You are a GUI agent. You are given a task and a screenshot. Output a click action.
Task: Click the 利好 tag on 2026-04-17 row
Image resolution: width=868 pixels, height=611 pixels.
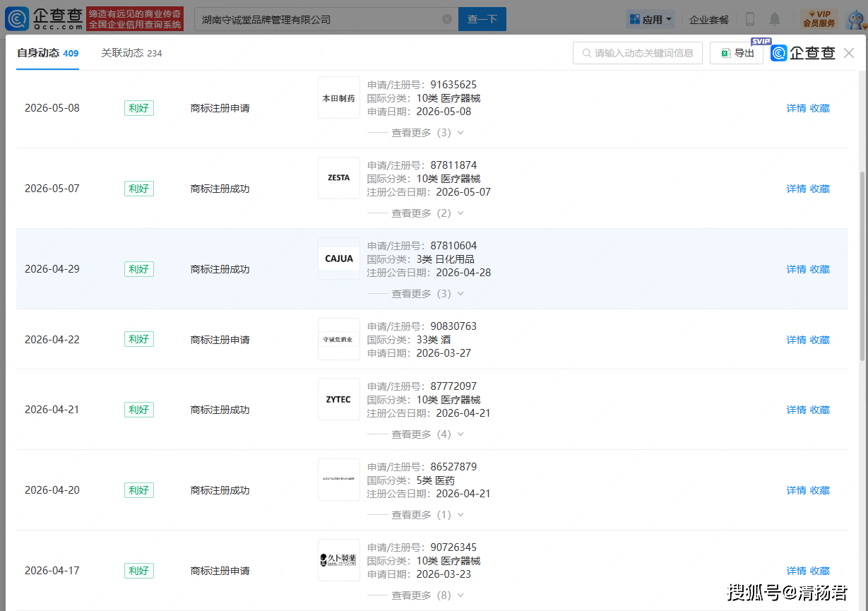click(x=139, y=571)
